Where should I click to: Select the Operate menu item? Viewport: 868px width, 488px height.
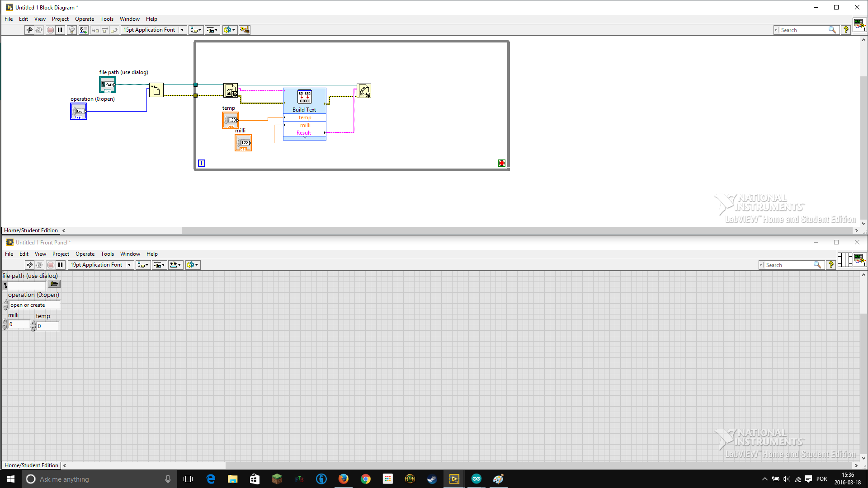(85, 19)
